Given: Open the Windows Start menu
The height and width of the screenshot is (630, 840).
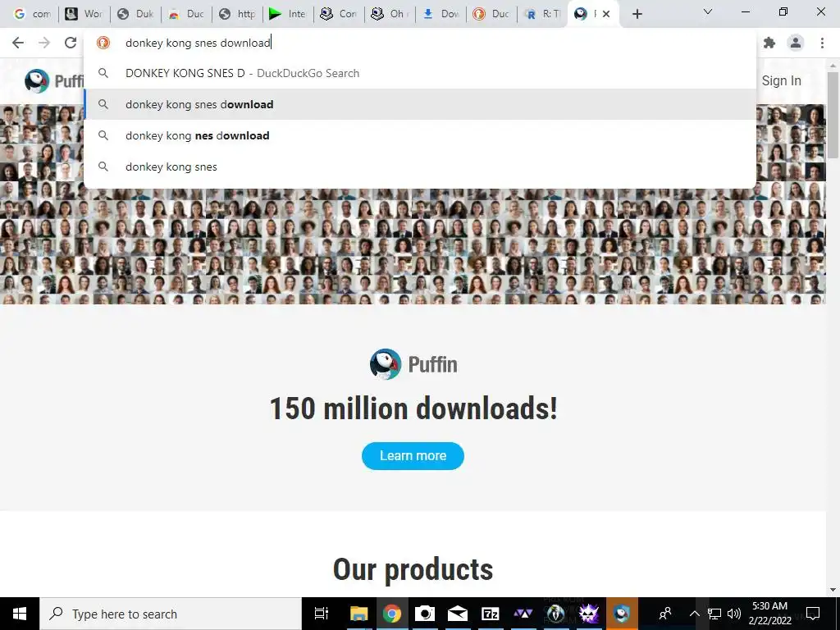Looking at the screenshot, I should tap(20, 614).
